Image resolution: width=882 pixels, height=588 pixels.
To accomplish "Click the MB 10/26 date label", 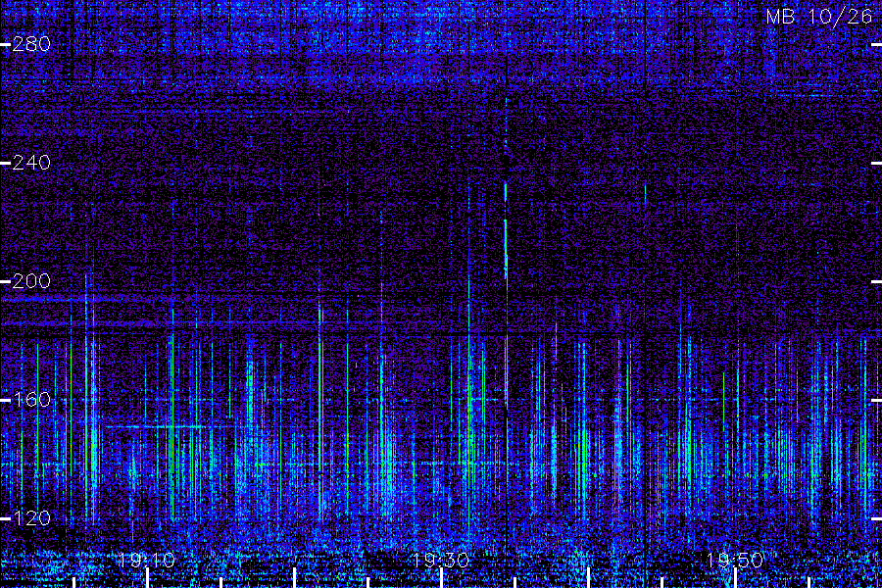I will pos(819,17).
